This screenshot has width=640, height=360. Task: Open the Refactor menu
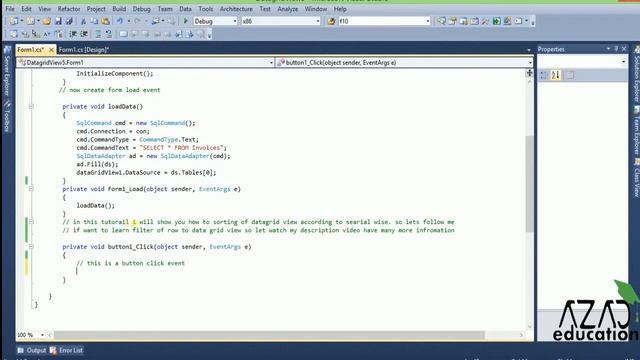tap(69, 9)
